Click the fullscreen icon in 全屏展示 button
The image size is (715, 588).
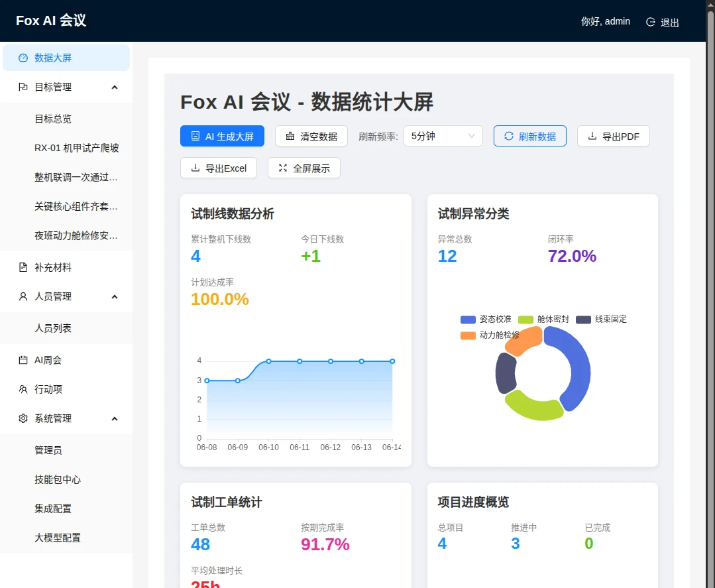point(283,168)
